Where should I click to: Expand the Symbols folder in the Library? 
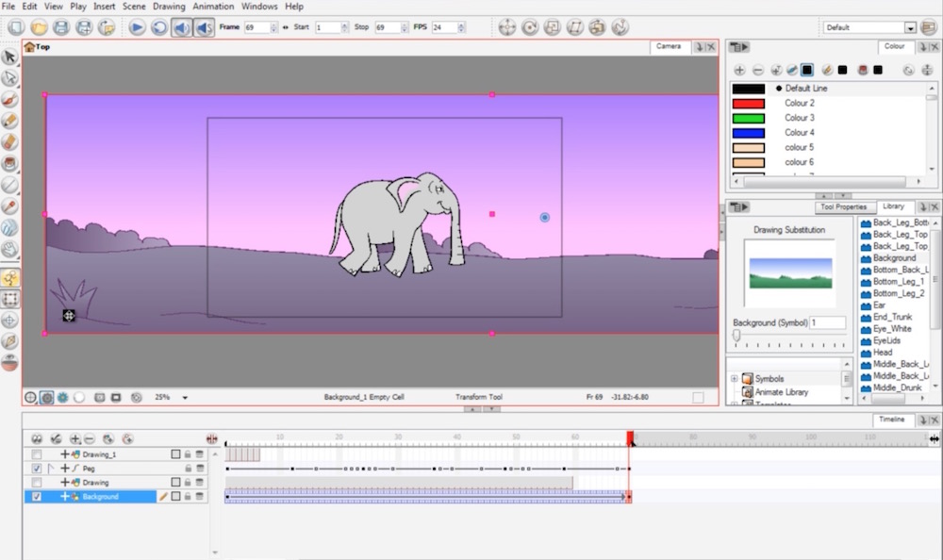point(734,378)
